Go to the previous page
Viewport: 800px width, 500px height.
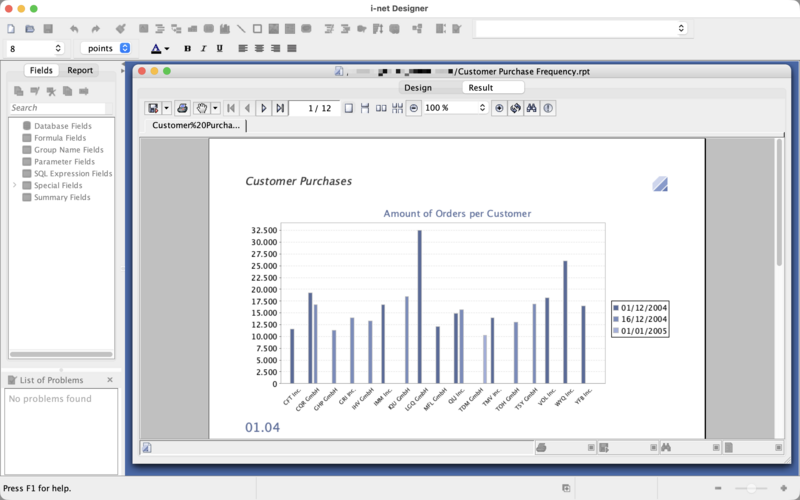pos(247,108)
